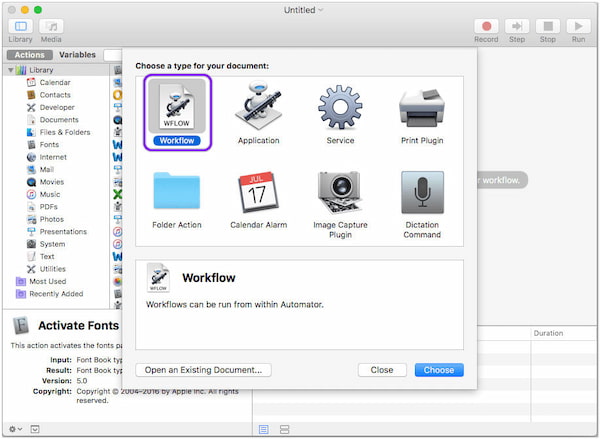
Task: Toggle the Library pane button
Action: [20, 26]
